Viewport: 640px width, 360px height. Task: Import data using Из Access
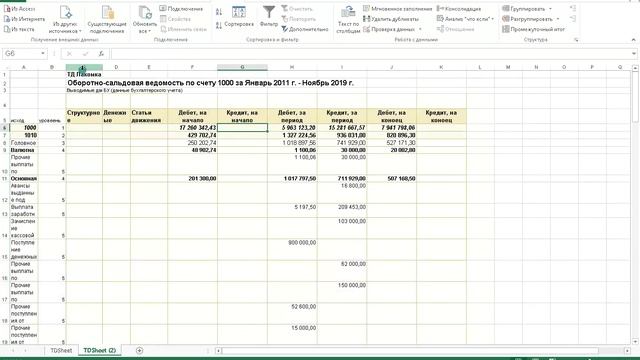point(20,9)
